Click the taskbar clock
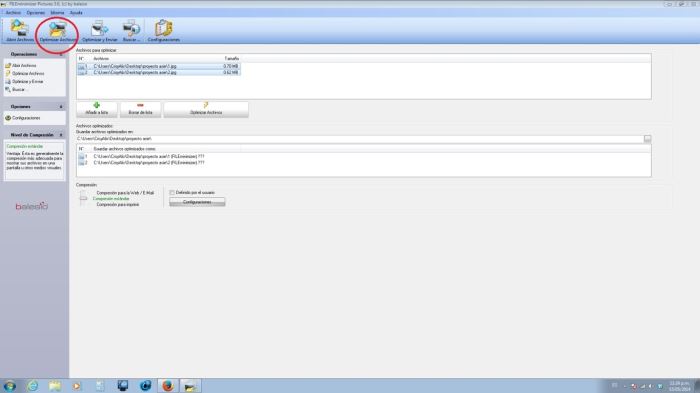Screen dimensions: 700x393 (679, 386)
